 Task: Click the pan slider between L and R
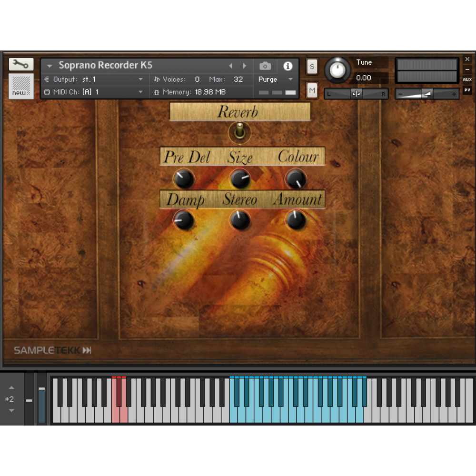coord(356,94)
